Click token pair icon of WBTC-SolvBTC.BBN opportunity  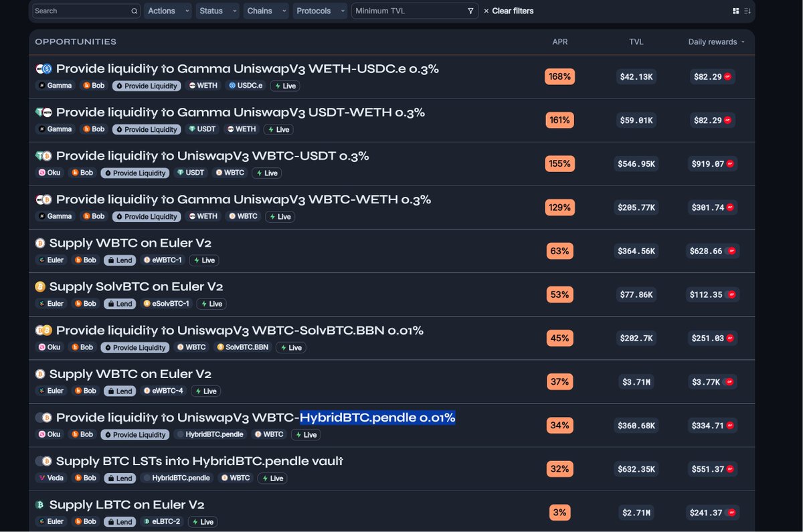[43, 331]
